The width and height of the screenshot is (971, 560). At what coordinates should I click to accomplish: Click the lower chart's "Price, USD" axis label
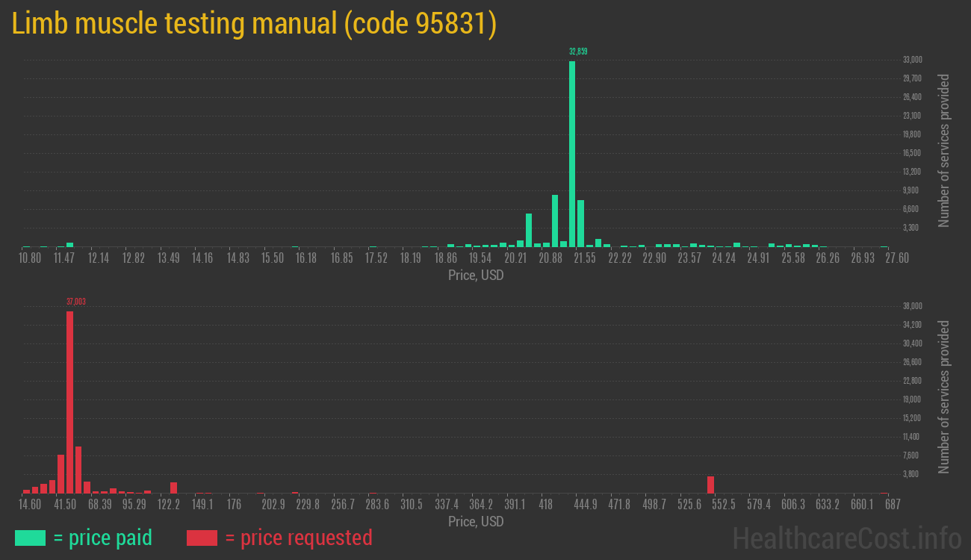pos(476,521)
